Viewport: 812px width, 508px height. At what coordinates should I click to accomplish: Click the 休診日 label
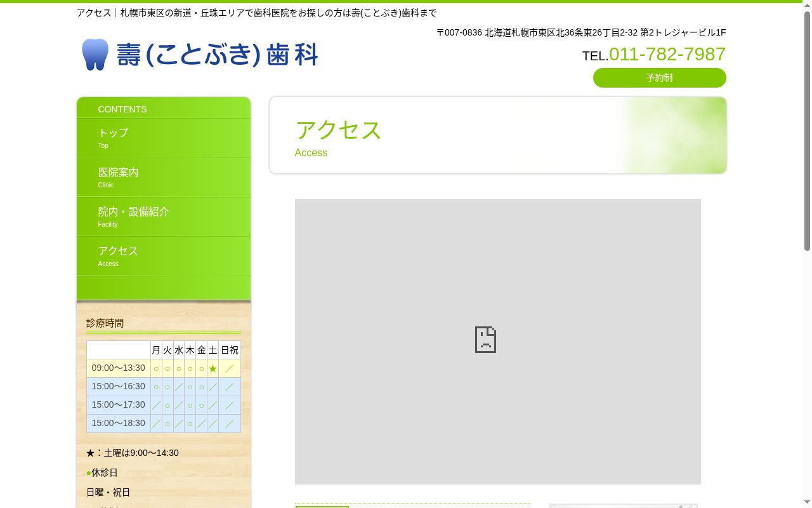point(105,472)
